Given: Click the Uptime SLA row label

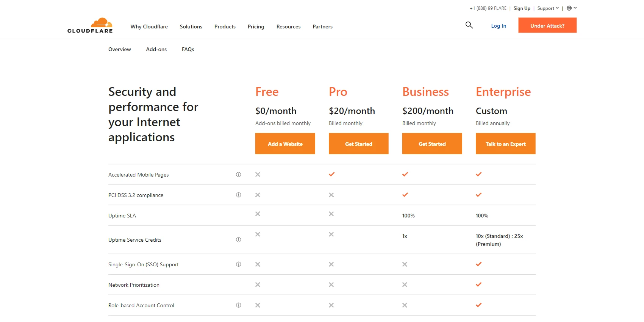Looking at the screenshot, I should coord(122,216).
